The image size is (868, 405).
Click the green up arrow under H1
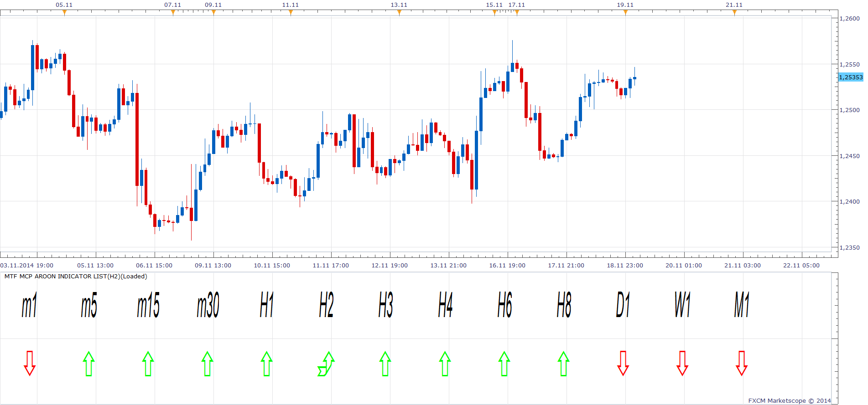[267, 364]
